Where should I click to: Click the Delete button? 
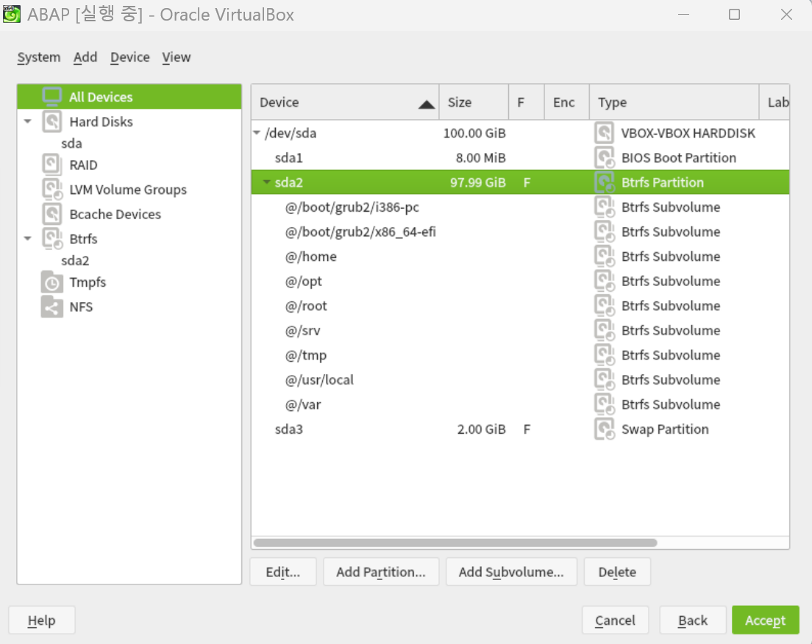pyautogui.click(x=617, y=571)
